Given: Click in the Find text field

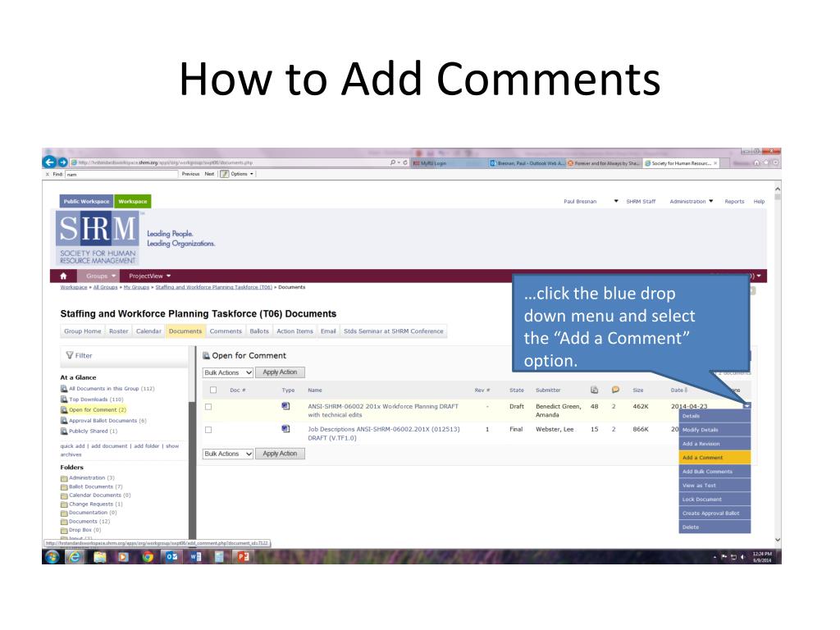Looking at the screenshot, I should click(121, 174).
